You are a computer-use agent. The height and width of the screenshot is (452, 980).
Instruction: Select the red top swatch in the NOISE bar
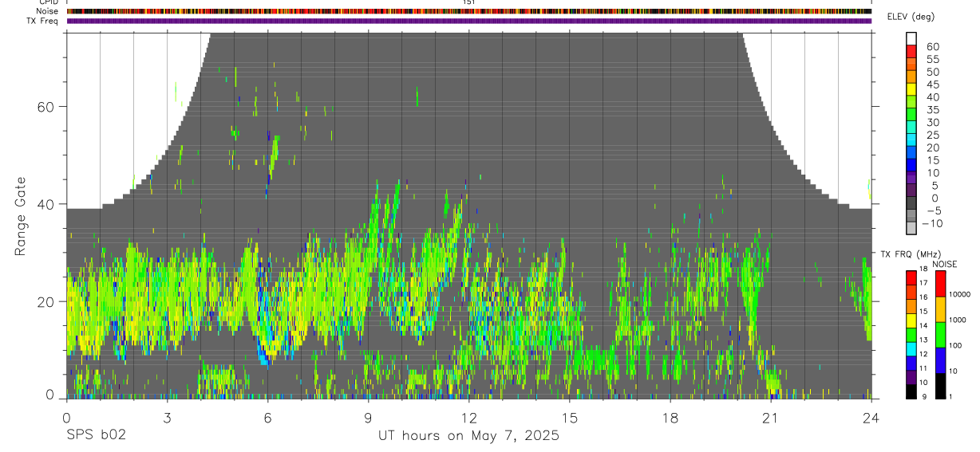pyautogui.click(x=940, y=283)
